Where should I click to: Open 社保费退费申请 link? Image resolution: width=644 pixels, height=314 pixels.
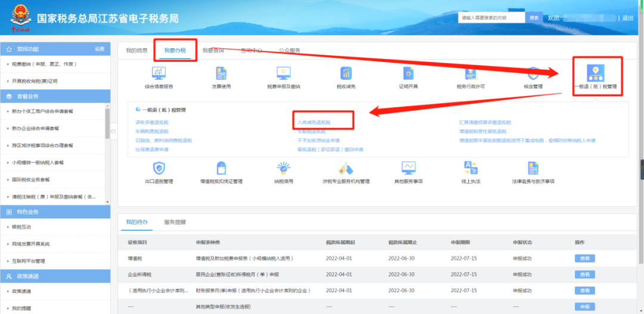[x=152, y=150]
